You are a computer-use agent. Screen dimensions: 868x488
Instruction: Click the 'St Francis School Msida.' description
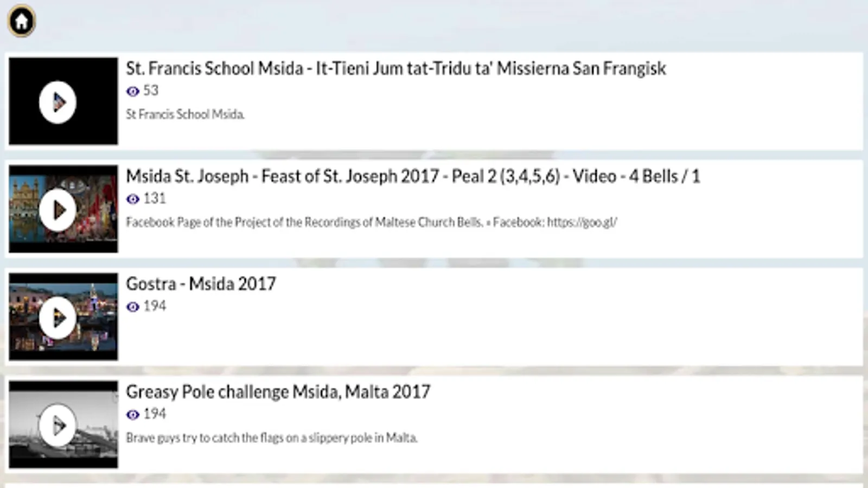(186, 114)
